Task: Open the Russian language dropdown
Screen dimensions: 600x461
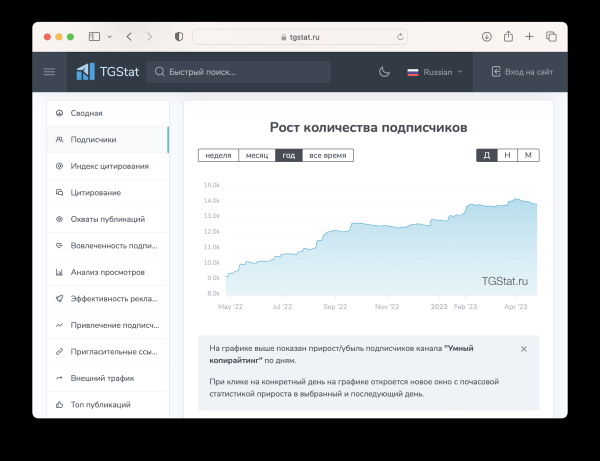Action: [435, 72]
